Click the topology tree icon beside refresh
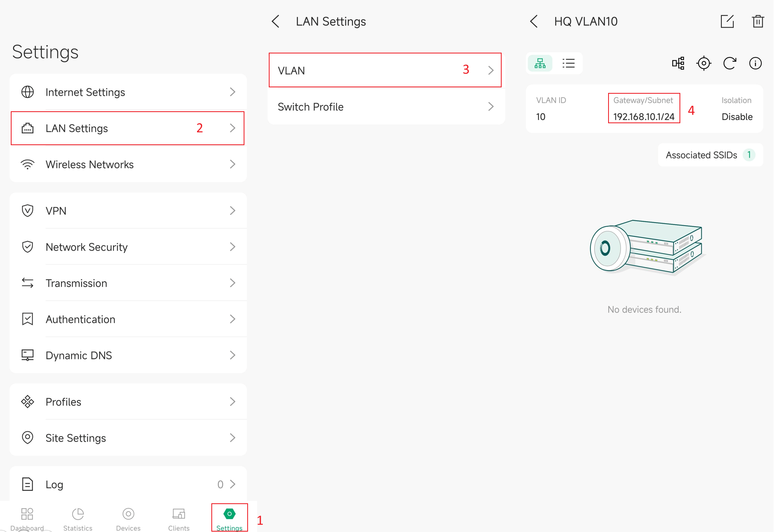774x532 pixels. [678, 63]
